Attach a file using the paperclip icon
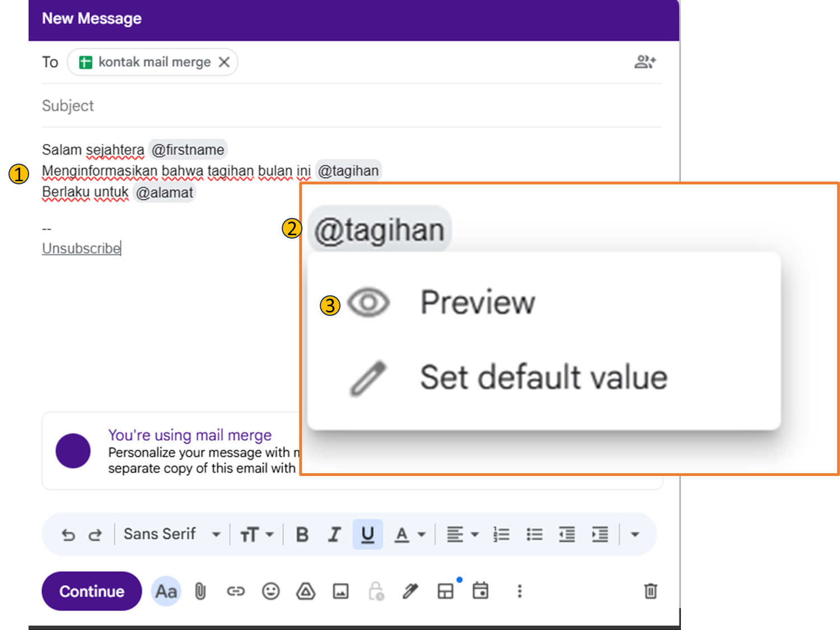Viewport: 840px width, 630px height. pos(200,591)
